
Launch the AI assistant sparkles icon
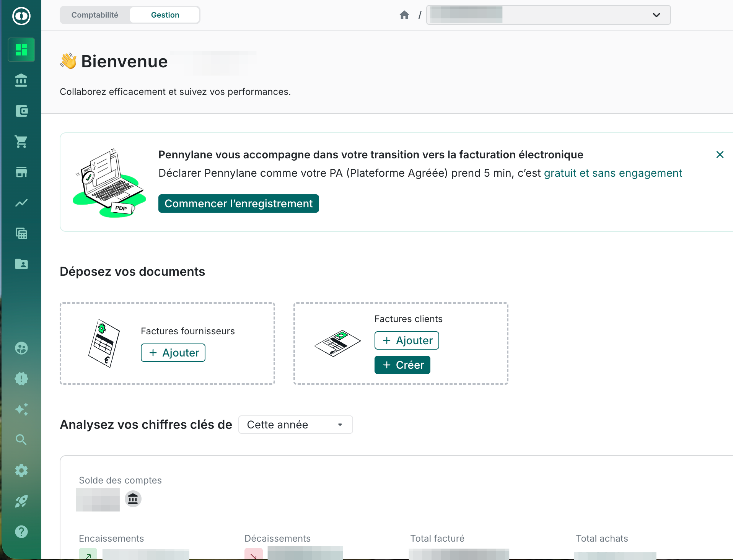pos(21,409)
